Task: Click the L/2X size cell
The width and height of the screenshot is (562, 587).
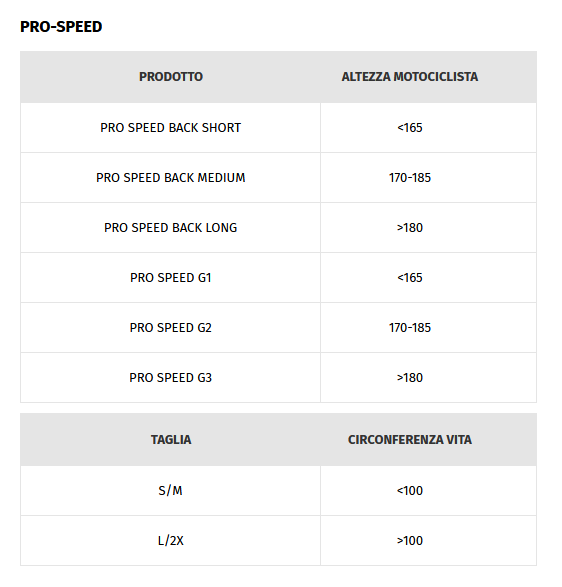Action: pyautogui.click(x=171, y=541)
